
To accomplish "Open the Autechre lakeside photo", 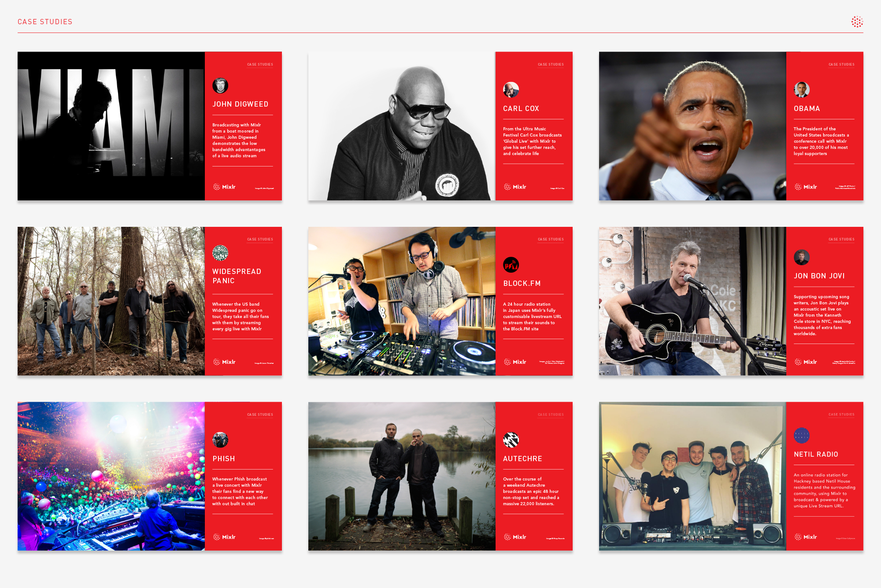I will click(x=402, y=476).
